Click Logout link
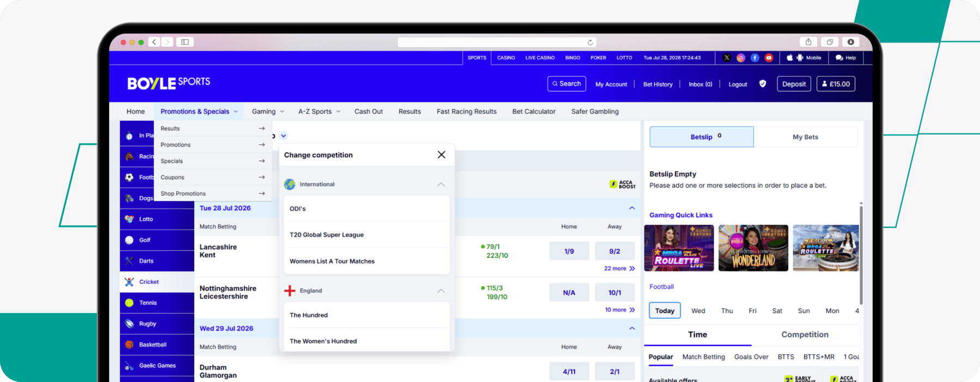 coord(738,84)
